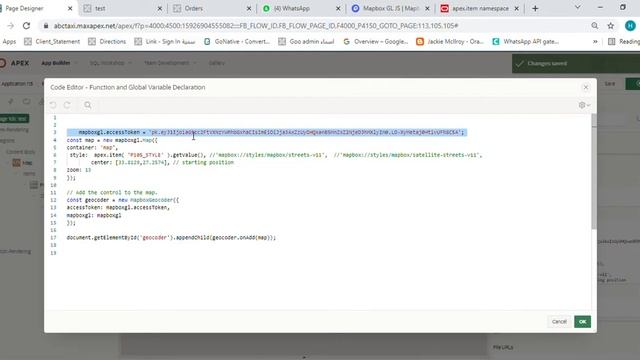The width and height of the screenshot is (640, 360).
Task: Click the document.getElementById code line
Action: click(x=171, y=238)
